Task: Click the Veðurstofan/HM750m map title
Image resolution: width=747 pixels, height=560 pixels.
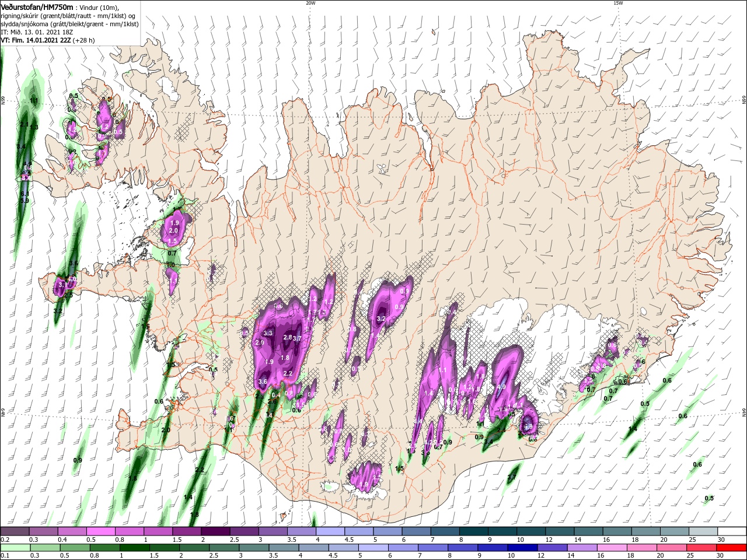Action: point(37,7)
